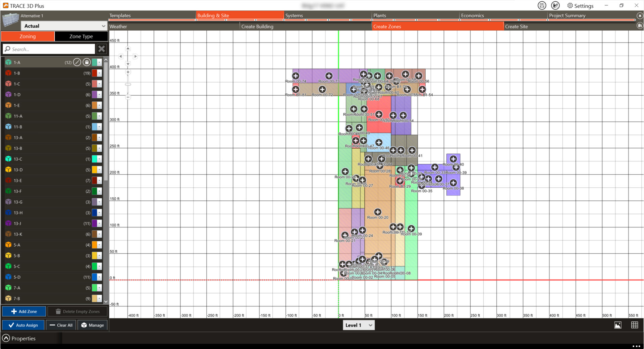Viewport: 644px width, 349px height.
Task: Open the library books icon at far right
Action: (640, 26)
